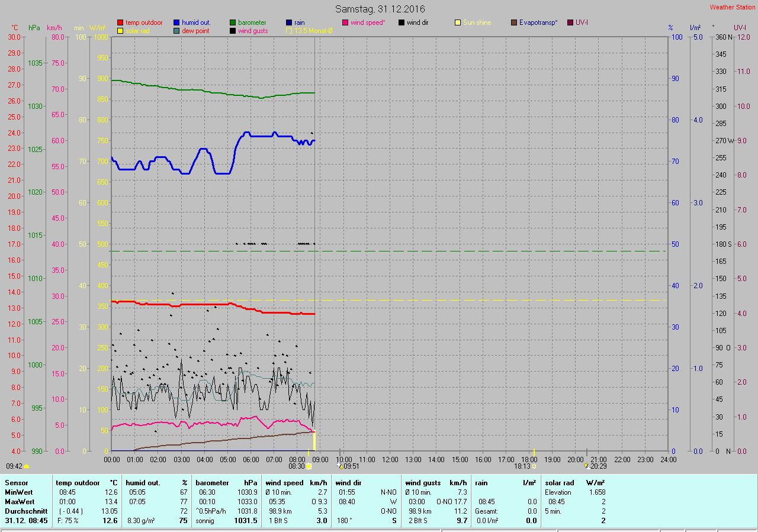
Task: Click the green barometer legend swatch
Action: tap(233, 22)
